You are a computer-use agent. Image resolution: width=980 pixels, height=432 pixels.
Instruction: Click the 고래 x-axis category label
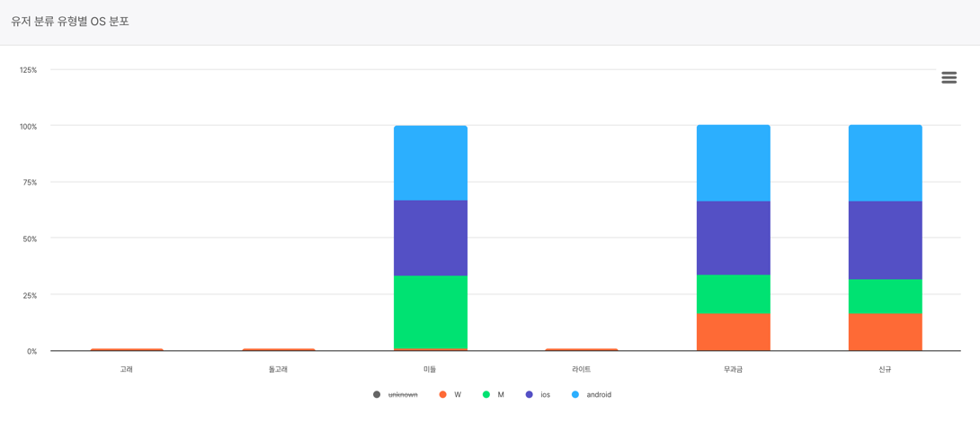pos(127,369)
